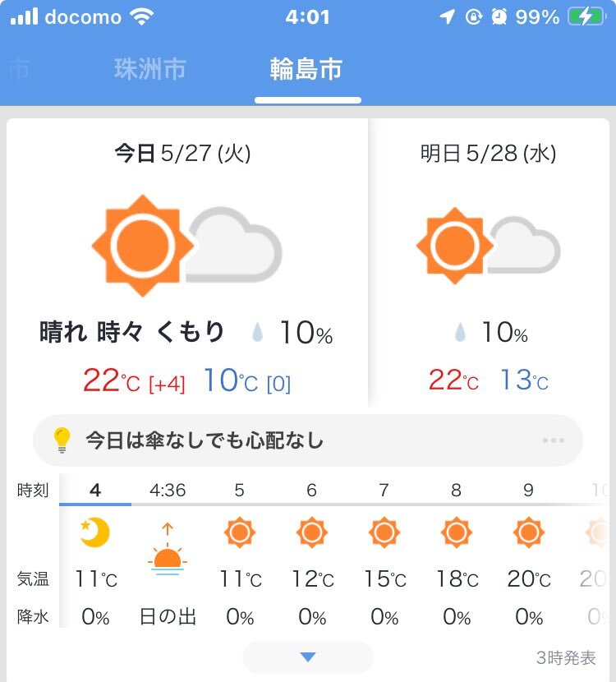This screenshot has height=682, width=616.
Task: Tap today's sunny and cloudy weather icon
Action: click(x=187, y=246)
